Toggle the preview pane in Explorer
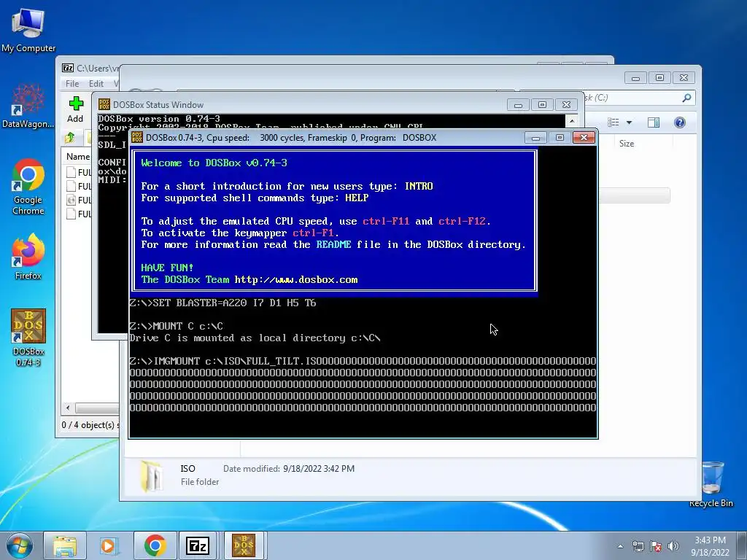Screen dimensions: 747x560 point(654,122)
